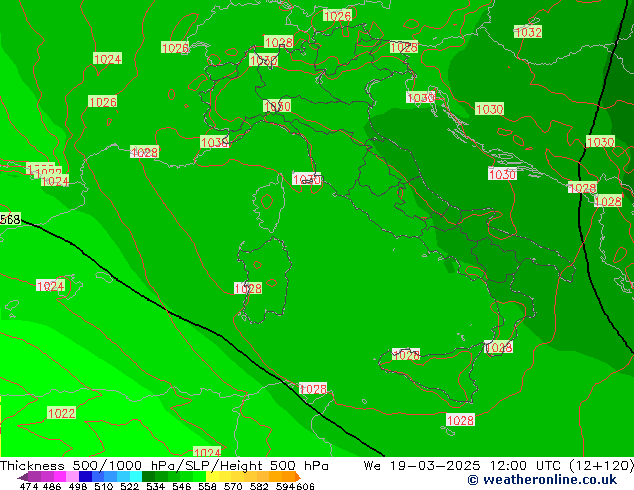The height and width of the screenshot is (490, 634).
Task: Click the '1028' label south of Sicily
Action: [x=460, y=420]
